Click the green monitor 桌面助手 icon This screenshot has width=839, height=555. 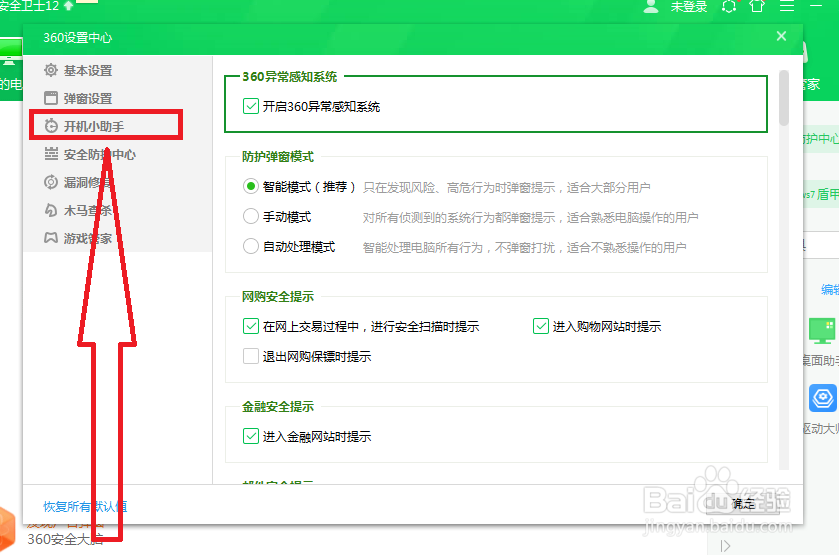[822, 331]
